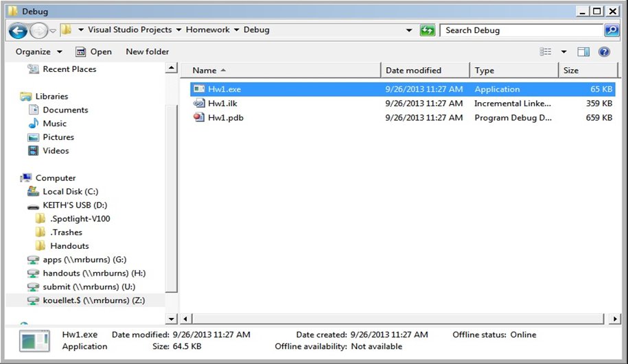Select Libraries in navigation pane
Viewport: 628px width, 364px height.
(x=51, y=96)
